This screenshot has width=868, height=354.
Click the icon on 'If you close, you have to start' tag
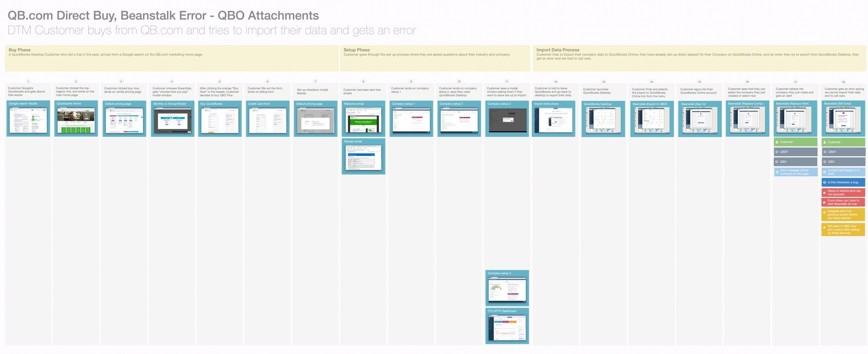tap(825, 202)
